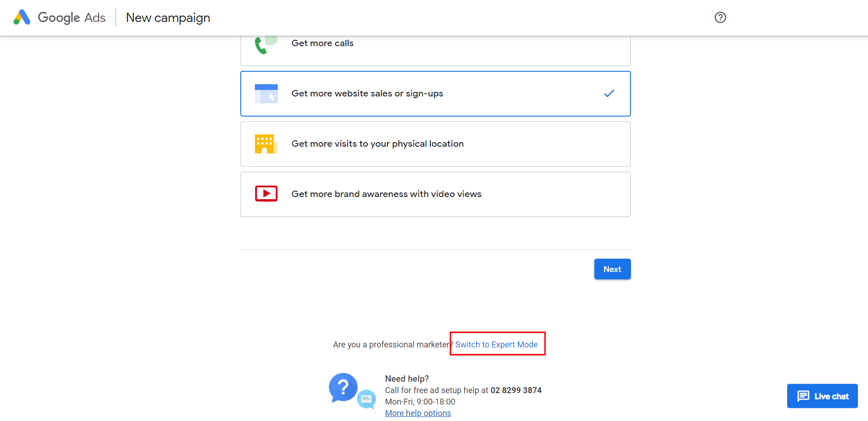Click the large blue question bubble icon
This screenshot has width=868, height=421.
pos(343,387)
